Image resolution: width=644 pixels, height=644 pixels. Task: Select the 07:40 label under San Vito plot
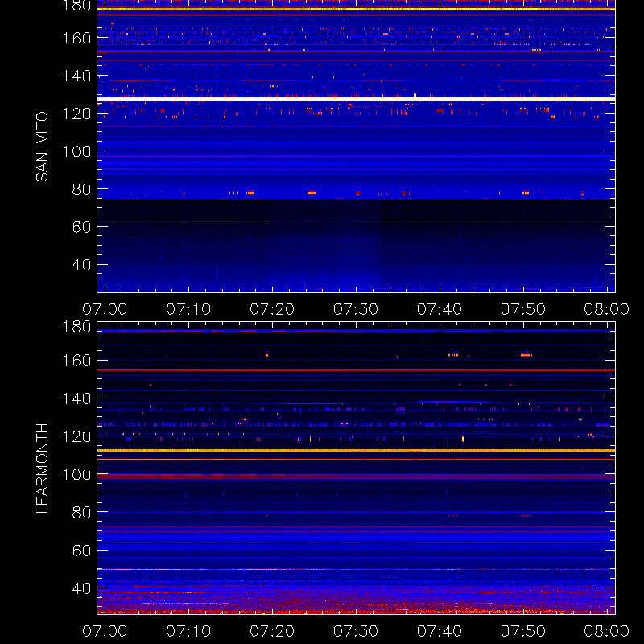click(440, 309)
